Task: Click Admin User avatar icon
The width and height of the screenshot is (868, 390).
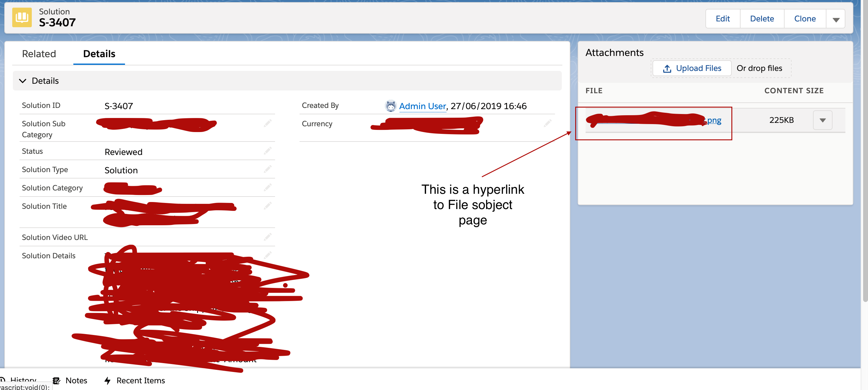Action: coord(391,106)
